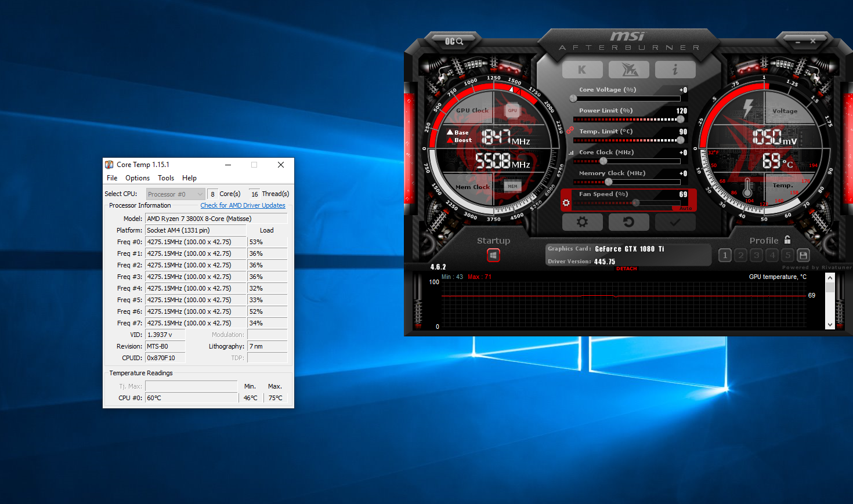
Task: Click the Power Limit slider handle
Action: pos(680,119)
